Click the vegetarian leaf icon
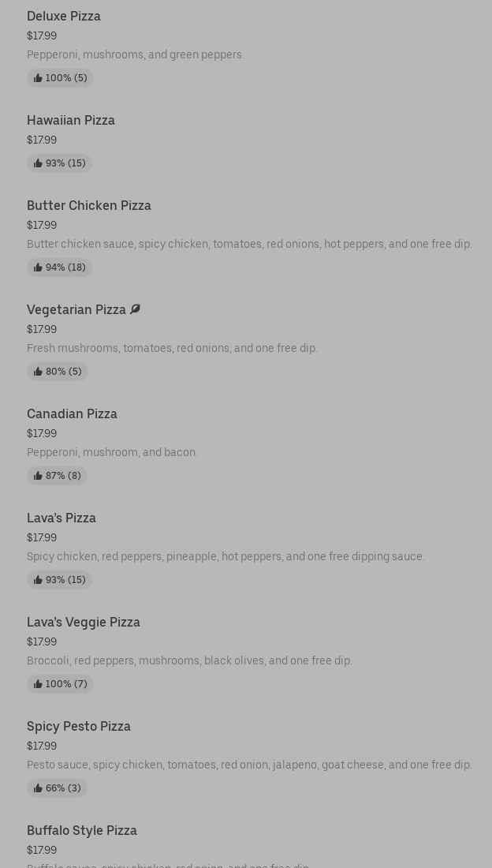492x868 pixels. click(135, 309)
